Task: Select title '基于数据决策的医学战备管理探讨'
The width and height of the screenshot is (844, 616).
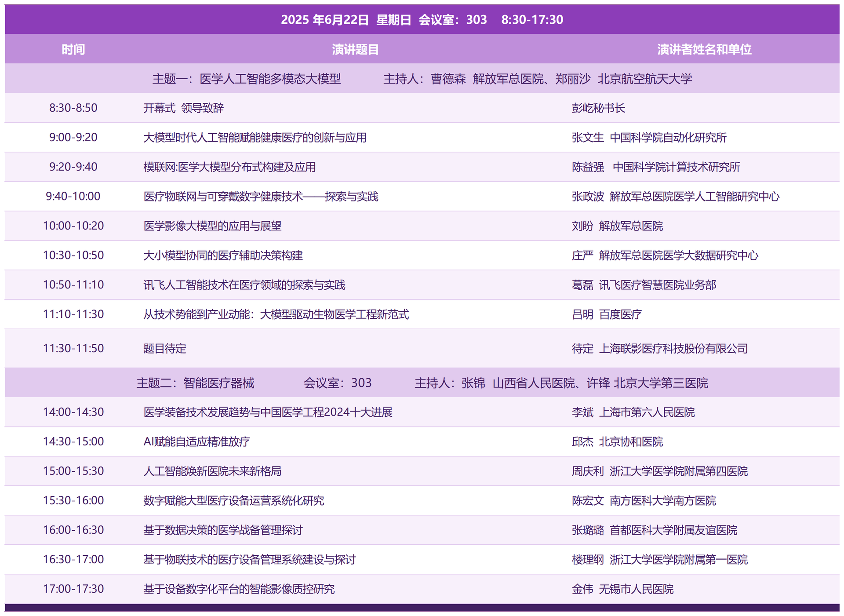Action: (223, 530)
